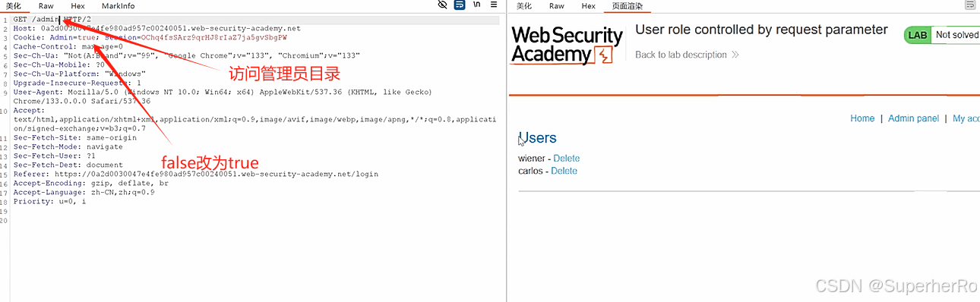
Task: Open the Admin panel link
Action: [913, 118]
